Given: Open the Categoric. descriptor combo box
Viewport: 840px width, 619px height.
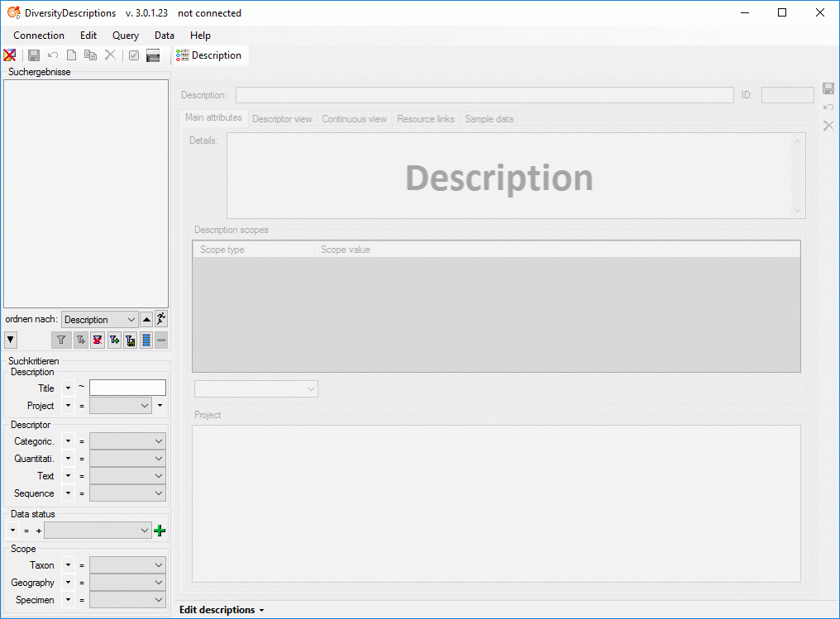Looking at the screenshot, I should click(127, 441).
